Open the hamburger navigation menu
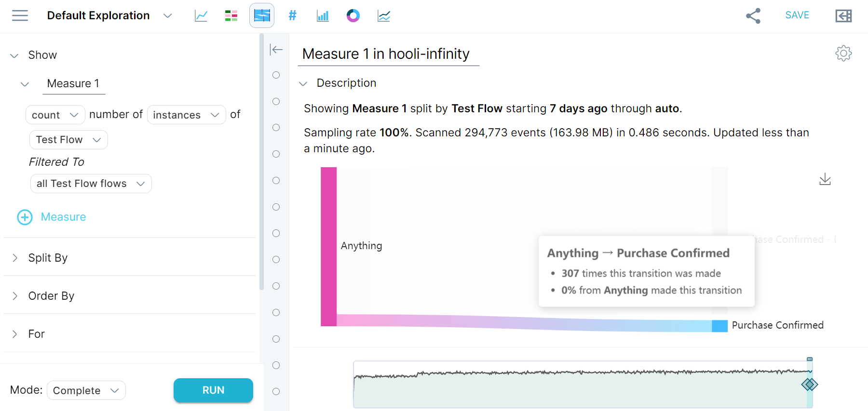This screenshot has width=868, height=411. (x=20, y=15)
